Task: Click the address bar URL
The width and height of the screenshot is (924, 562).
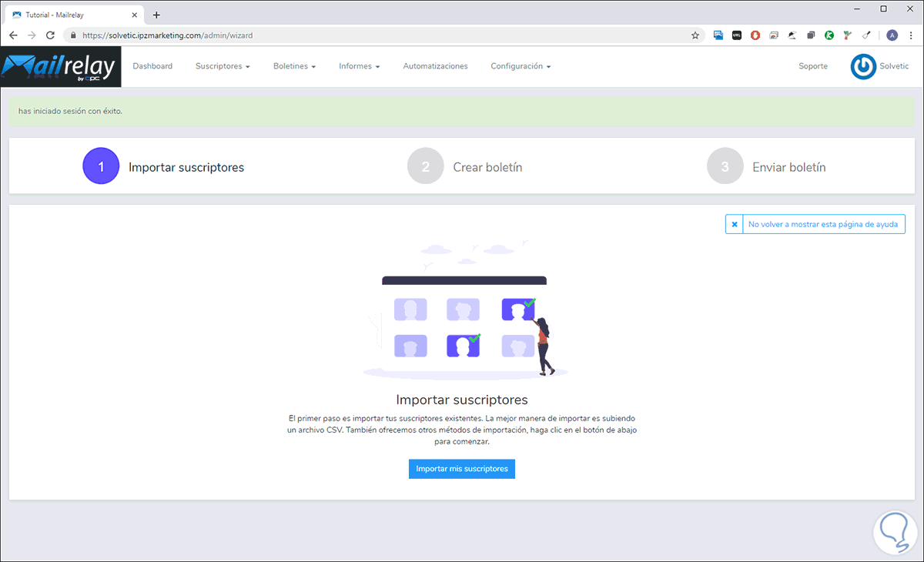Action: pyautogui.click(x=167, y=35)
